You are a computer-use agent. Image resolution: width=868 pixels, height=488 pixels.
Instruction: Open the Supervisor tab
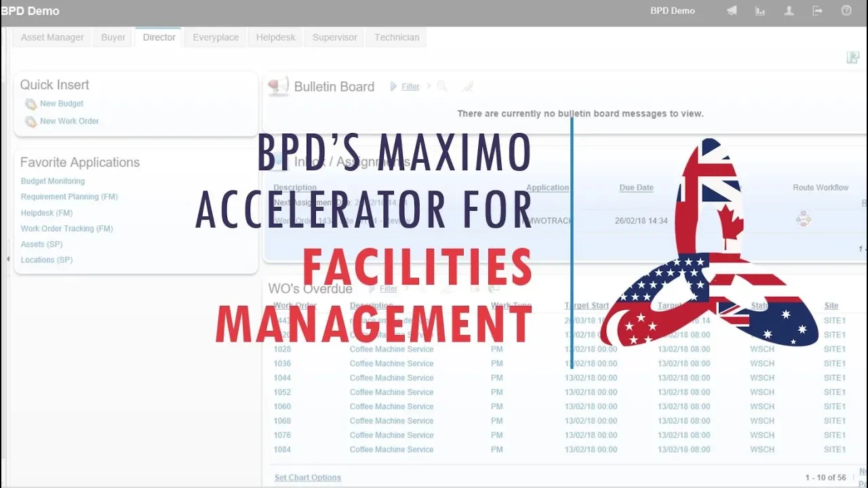point(334,37)
